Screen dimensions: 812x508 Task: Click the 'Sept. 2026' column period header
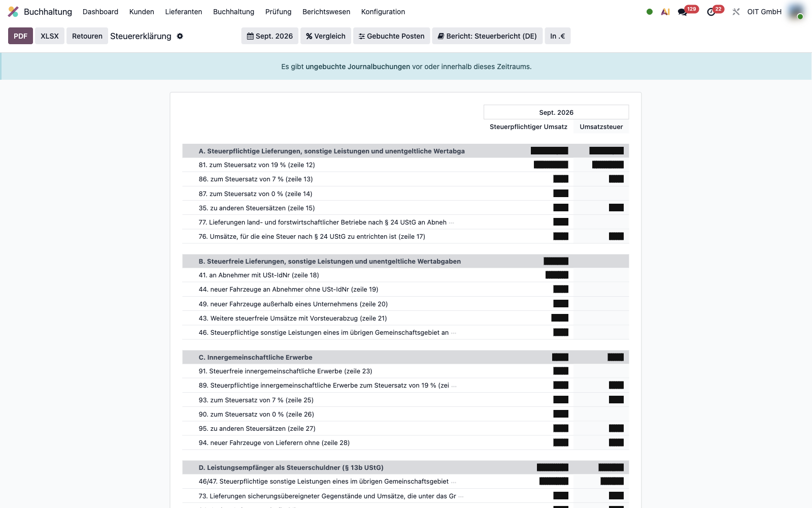tap(556, 112)
